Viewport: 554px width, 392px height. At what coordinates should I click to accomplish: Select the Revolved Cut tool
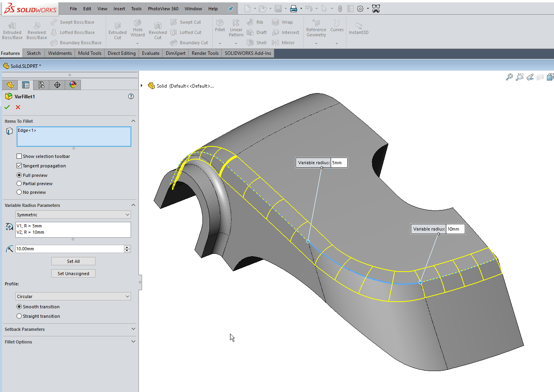pos(158,31)
